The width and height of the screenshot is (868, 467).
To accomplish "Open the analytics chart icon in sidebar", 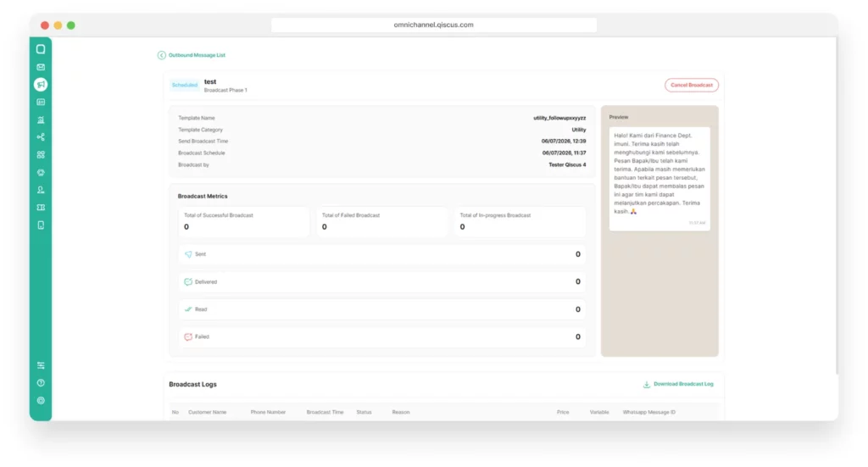I will click(x=41, y=120).
